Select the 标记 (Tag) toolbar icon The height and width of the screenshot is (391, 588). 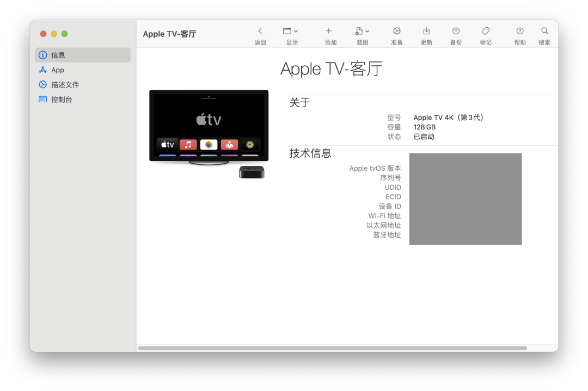click(486, 34)
